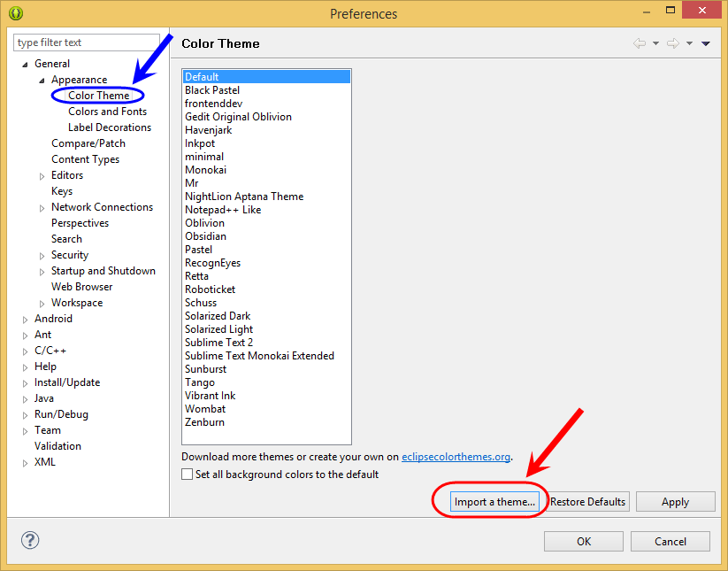Screen dimensions: 728x571
Task: Expand the Run/Debug node
Action: [x=25, y=415]
